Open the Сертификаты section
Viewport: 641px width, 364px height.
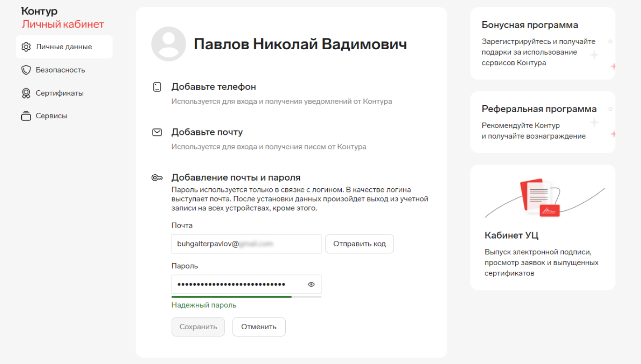click(60, 93)
